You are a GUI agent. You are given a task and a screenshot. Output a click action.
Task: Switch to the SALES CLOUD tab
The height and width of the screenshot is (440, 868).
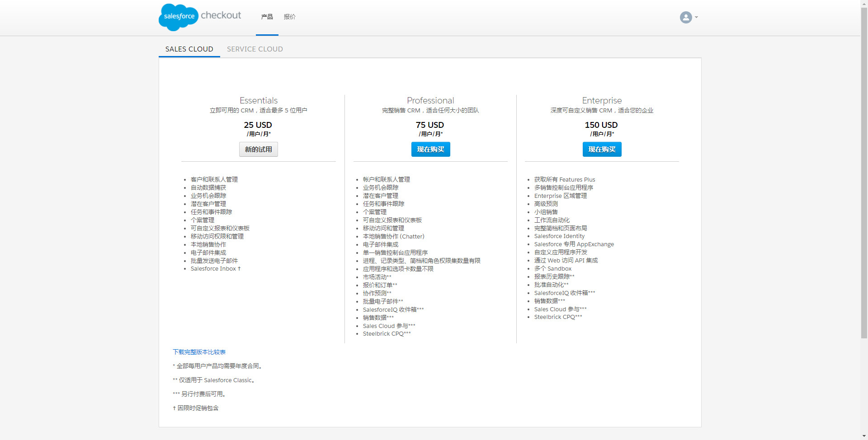tap(189, 49)
